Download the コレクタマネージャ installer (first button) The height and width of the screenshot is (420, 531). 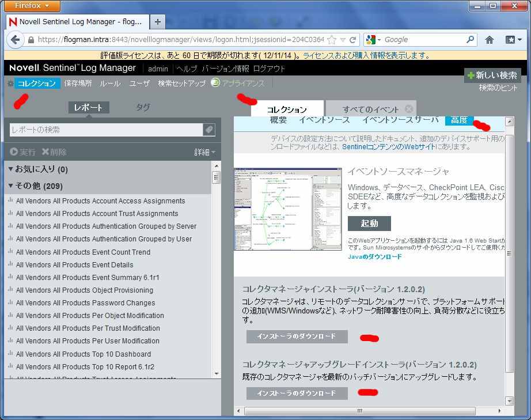click(297, 336)
